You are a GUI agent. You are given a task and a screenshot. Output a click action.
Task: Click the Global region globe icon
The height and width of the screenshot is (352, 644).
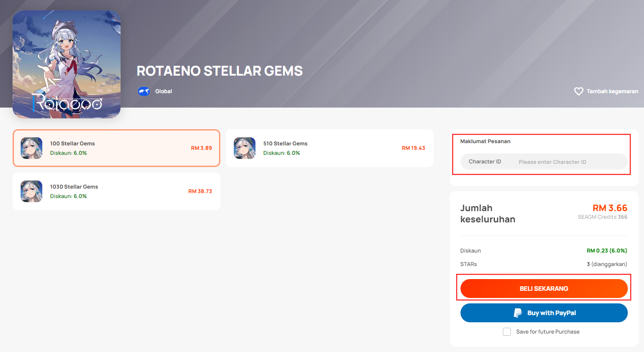click(144, 91)
